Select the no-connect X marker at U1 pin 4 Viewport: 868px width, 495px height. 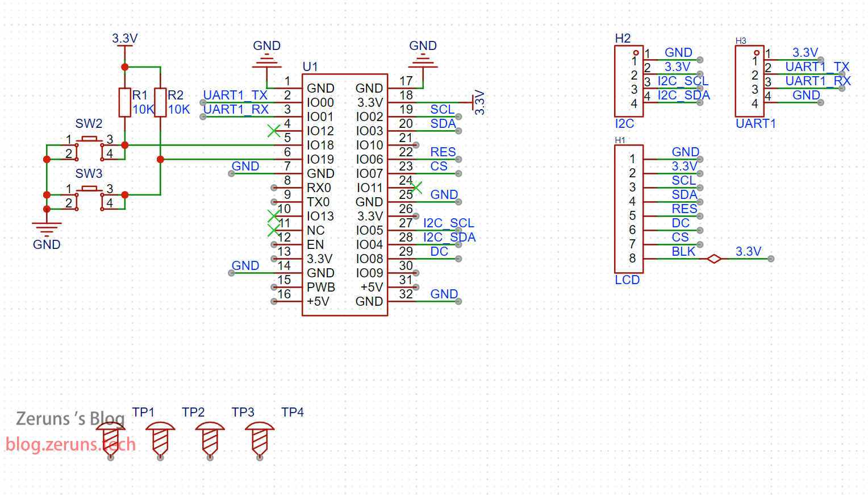(x=274, y=131)
